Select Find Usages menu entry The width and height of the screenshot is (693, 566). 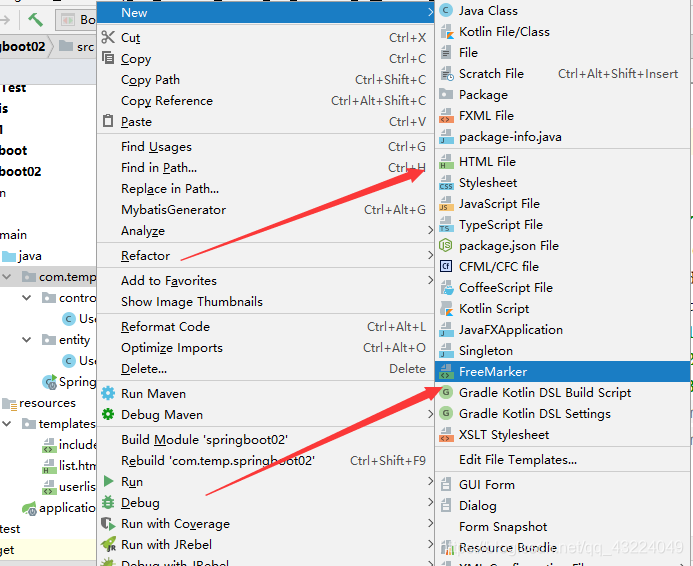coord(266,147)
